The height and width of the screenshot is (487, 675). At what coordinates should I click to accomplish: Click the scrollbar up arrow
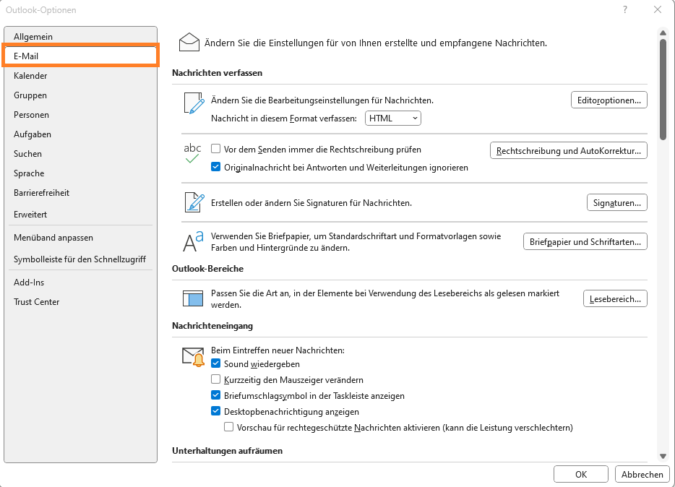[x=663, y=33]
